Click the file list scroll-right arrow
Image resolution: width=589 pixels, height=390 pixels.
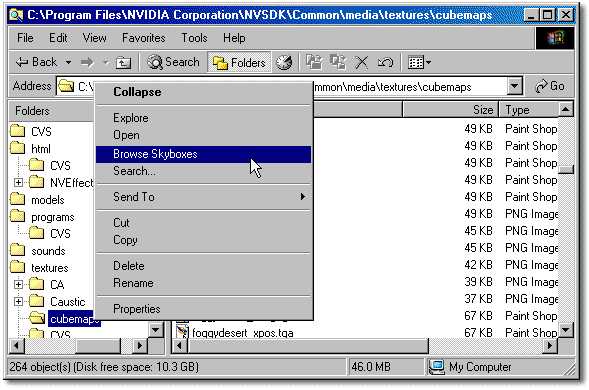point(550,345)
